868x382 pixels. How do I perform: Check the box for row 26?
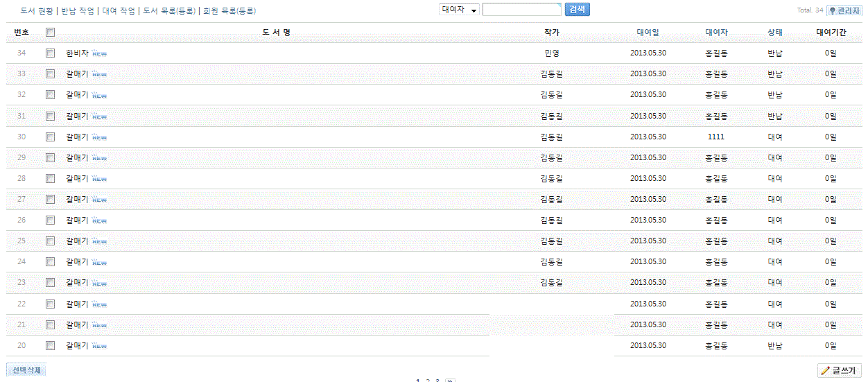point(50,220)
